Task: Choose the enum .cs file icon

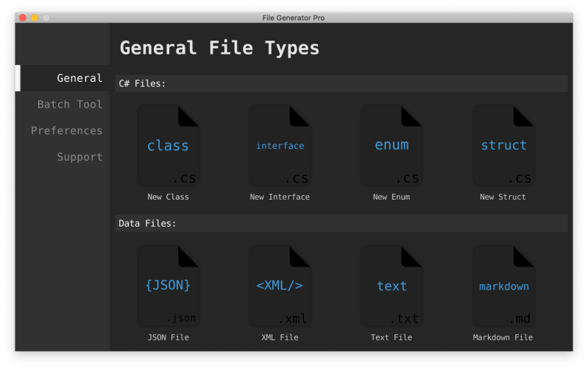Action: [x=392, y=146]
